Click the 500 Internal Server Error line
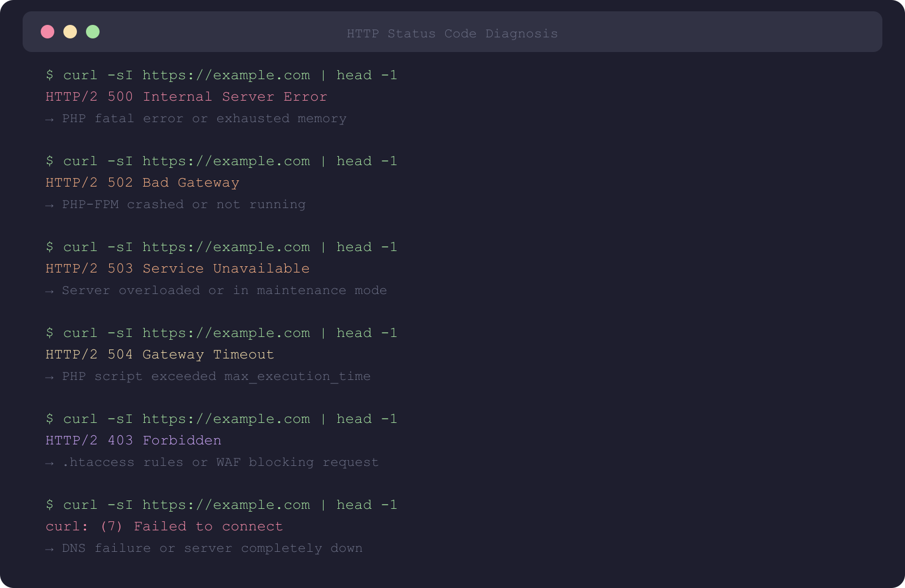905x588 pixels. tap(186, 96)
